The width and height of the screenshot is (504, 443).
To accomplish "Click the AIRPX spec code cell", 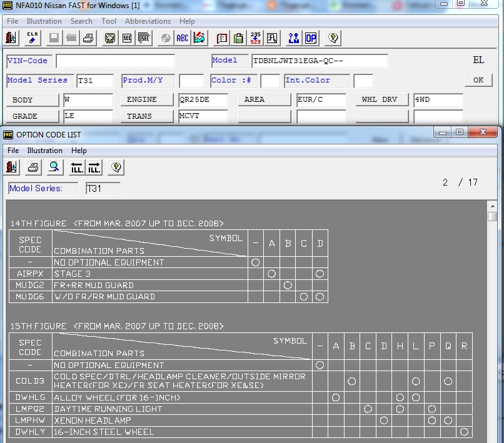I will point(30,274).
